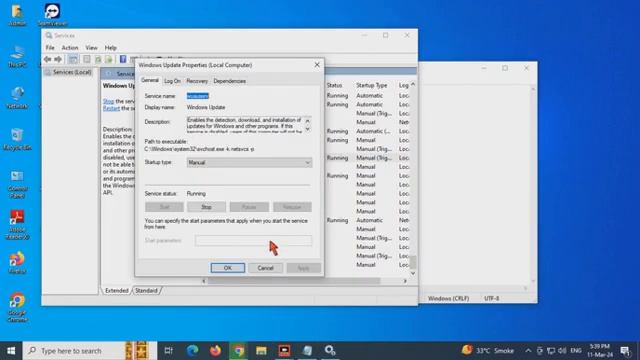Viewport: 640px width, 360px height.
Task: Select the This PC desktop icon
Action: point(17,57)
